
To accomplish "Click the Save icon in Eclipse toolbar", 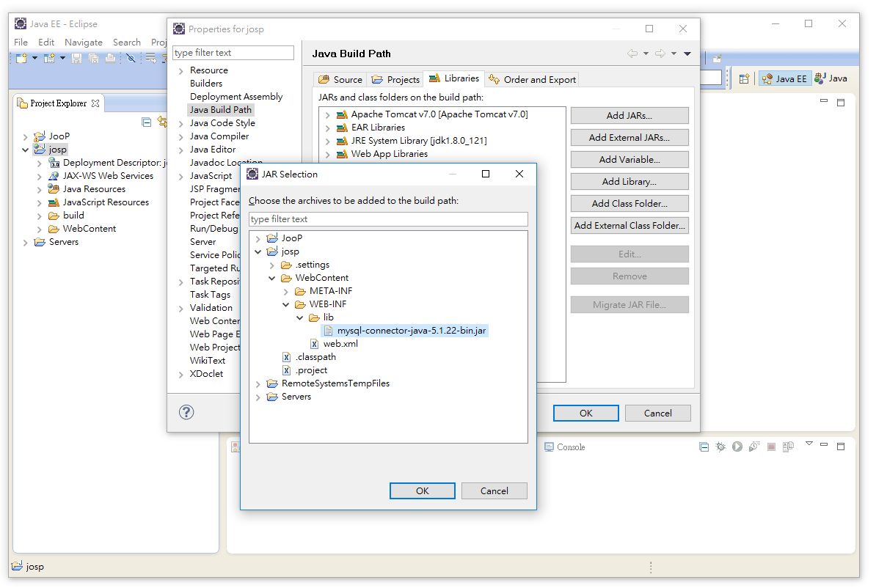I will [77, 58].
